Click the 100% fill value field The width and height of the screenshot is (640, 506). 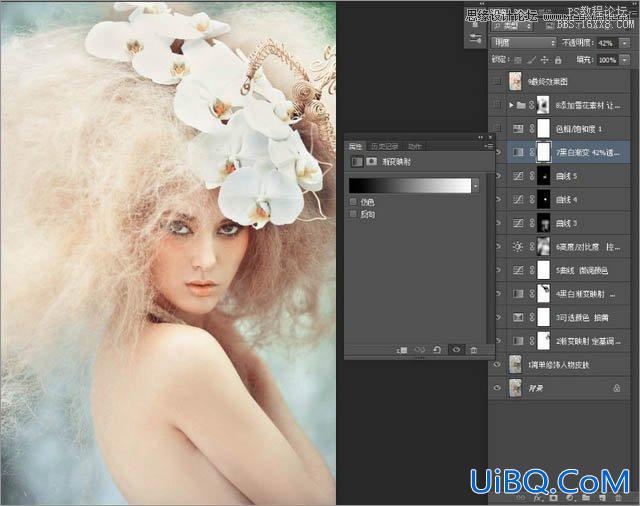coord(608,60)
